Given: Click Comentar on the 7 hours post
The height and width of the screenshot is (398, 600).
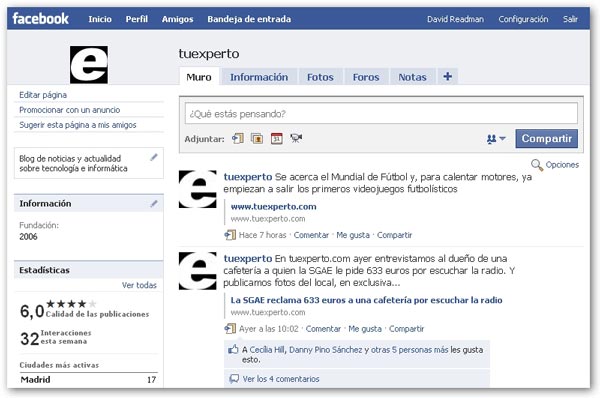Looking at the screenshot, I should 311,235.
